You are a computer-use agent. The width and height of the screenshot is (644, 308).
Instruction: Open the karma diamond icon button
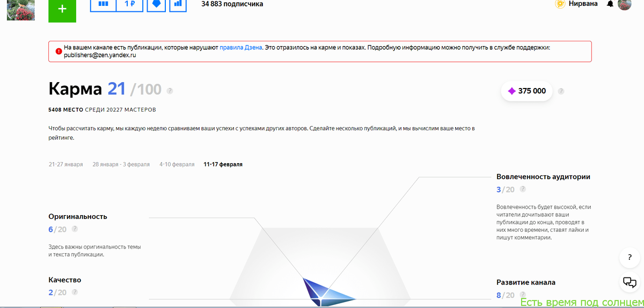pyautogui.click(x=156, y=5)
